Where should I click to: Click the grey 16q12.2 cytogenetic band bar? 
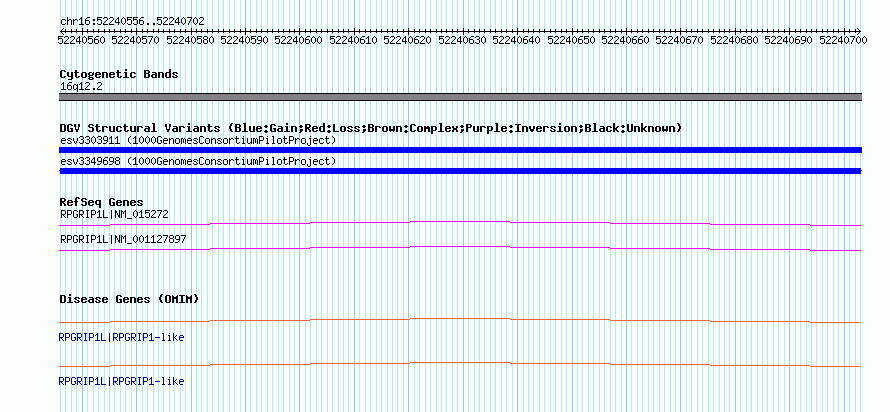point(460,97)
